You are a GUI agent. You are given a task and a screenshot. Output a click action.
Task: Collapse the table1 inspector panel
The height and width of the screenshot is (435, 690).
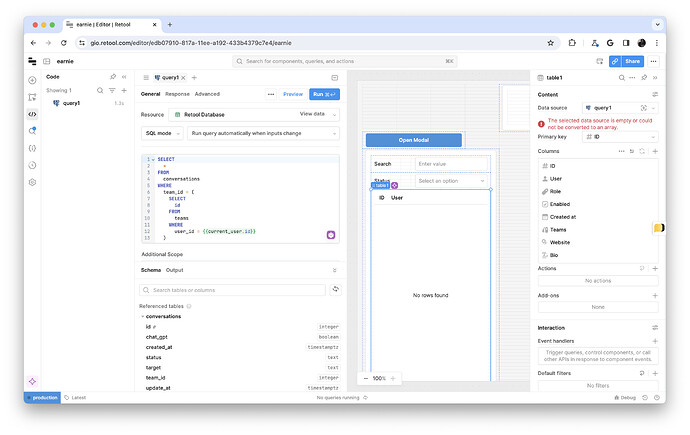coord(655,77)
